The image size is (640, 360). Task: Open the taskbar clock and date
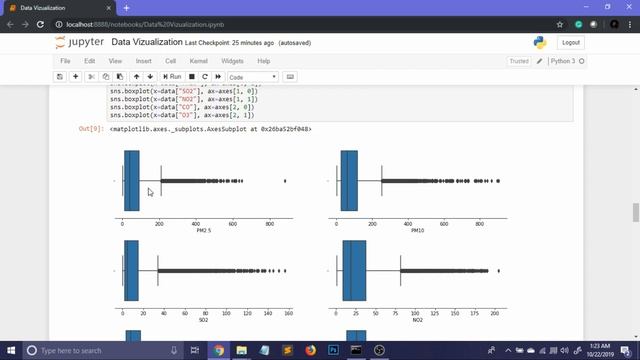tap(600, 350)
